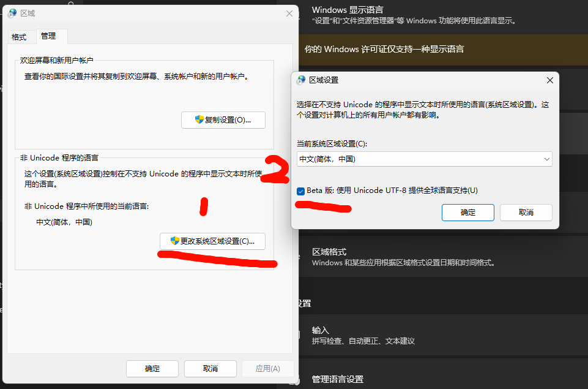Click the 应用(A) button

point(268,369)
